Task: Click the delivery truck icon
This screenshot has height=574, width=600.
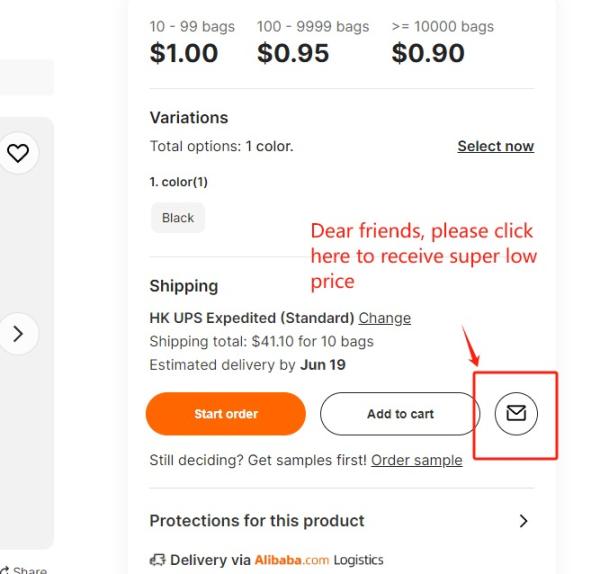Action: [157, 560]
